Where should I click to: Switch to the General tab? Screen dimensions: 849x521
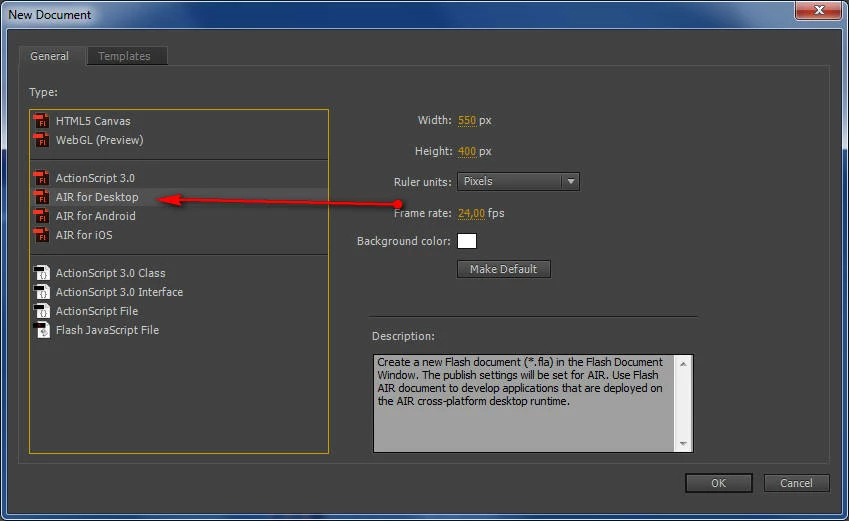click(x=49, y=56)
